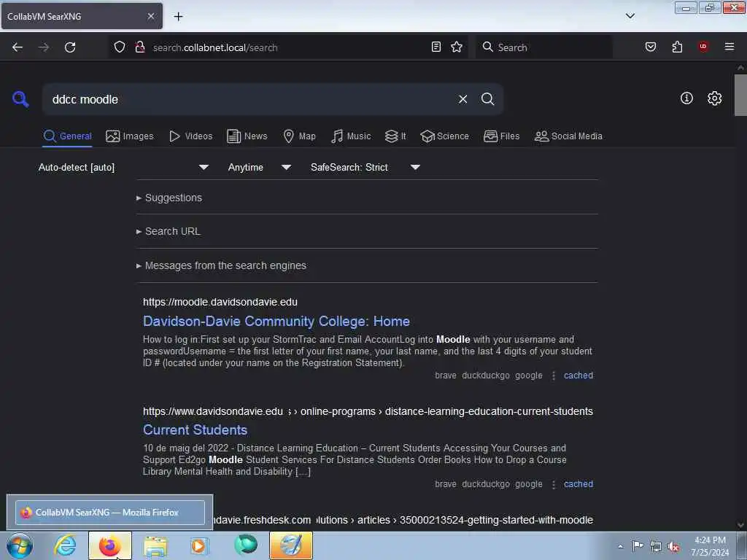Viewport: 747px width, 560px height.
Task: Open SafeSearch: Strict dropdown
Action: (365, 167)
